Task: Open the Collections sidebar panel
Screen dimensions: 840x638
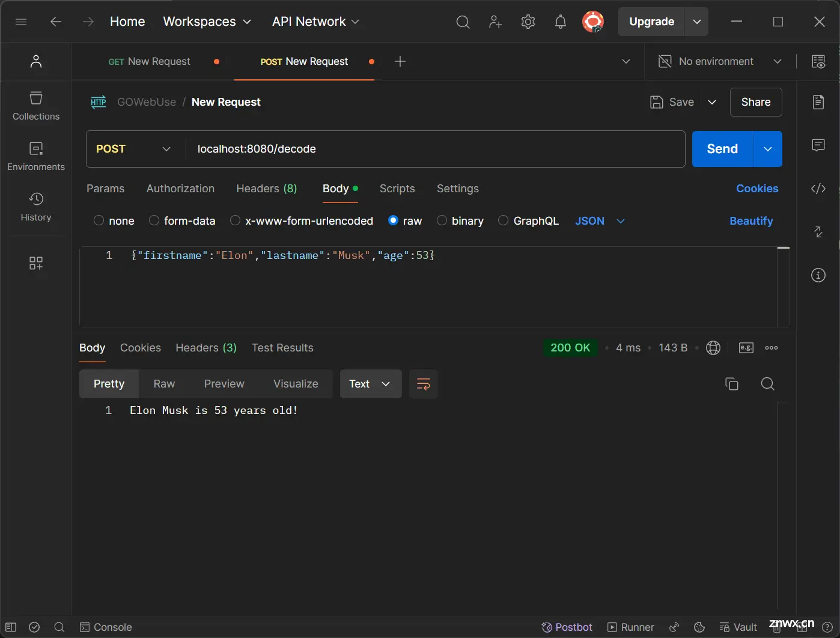Action: coord(36,106)
